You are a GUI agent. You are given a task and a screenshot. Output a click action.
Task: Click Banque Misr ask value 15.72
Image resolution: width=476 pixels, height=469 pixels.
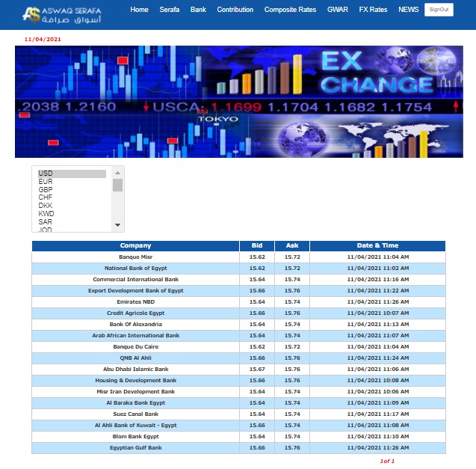(x=292, y=257)
